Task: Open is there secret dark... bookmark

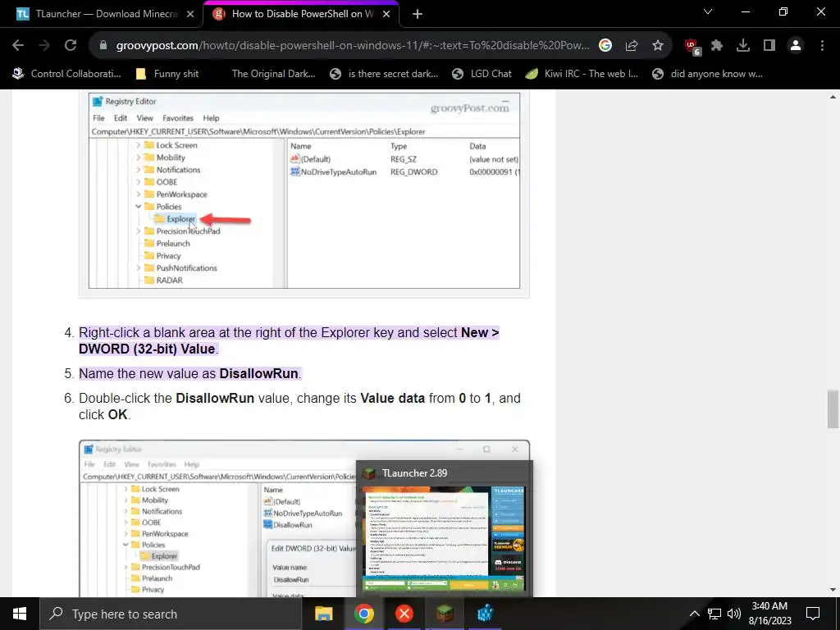Action: point(385,74)
